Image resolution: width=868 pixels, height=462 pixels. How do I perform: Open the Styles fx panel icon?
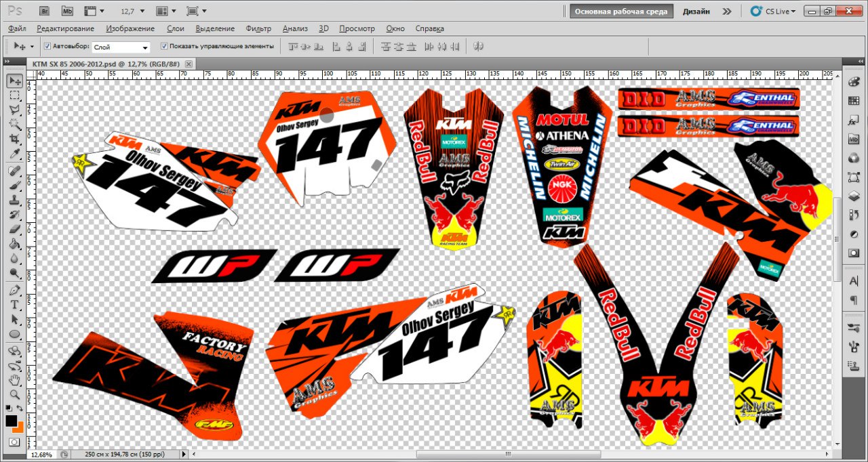coord(854,120)
